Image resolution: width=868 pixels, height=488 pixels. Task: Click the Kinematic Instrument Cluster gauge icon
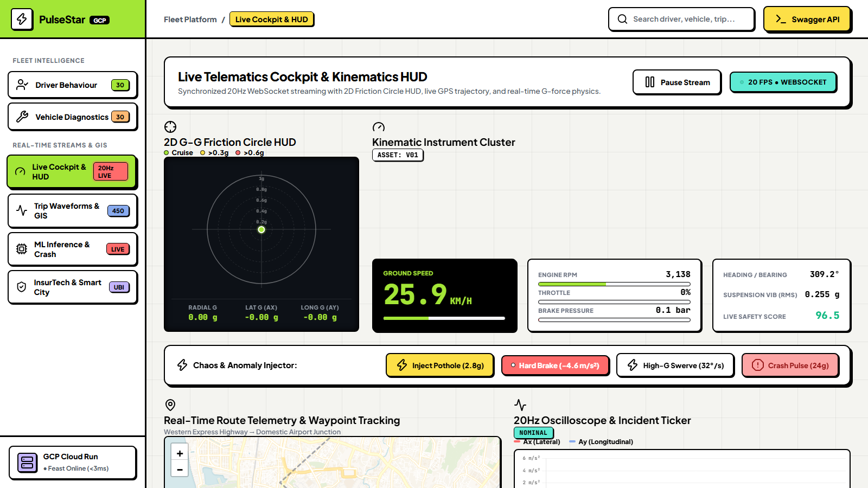click(379, 127)
